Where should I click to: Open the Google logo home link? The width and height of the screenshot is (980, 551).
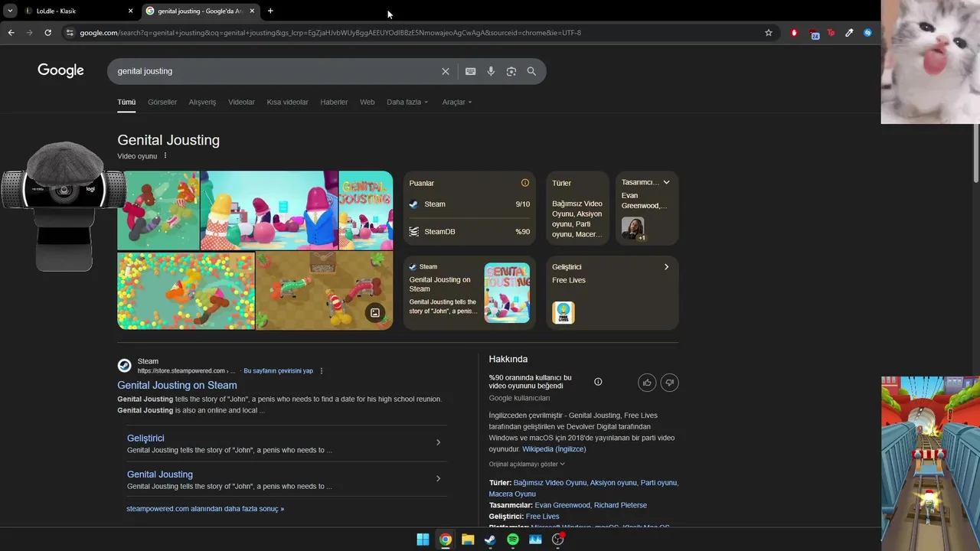(60, 70)
